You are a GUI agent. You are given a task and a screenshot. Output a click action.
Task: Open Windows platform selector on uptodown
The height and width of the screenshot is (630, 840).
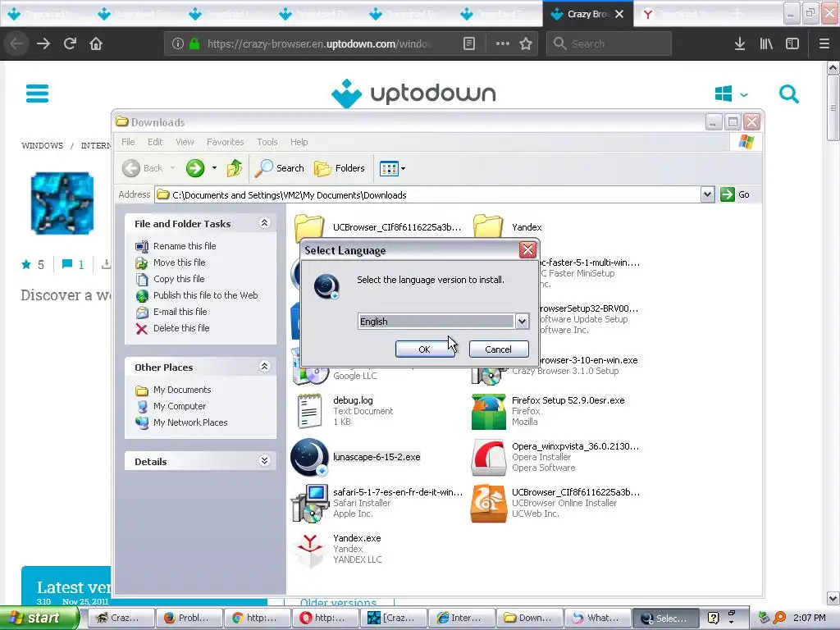[731, 94]
